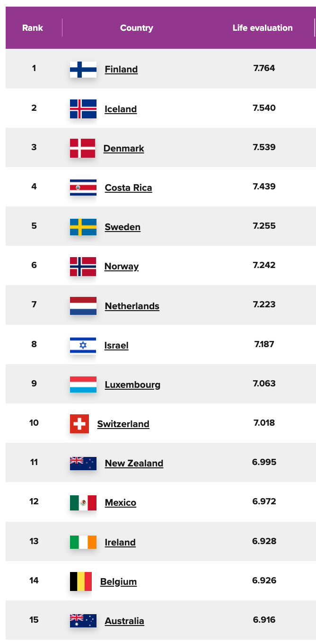Click the Costa Rica flag icon

click(x=83, y=188)
